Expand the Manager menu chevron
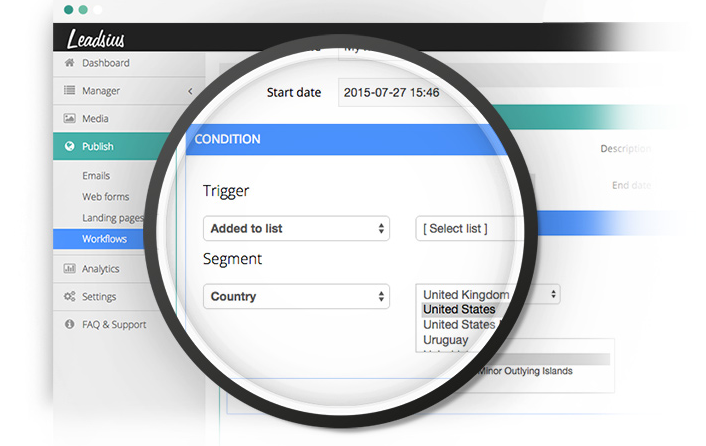This screenshot has width=706, height=446. (190, 91)
